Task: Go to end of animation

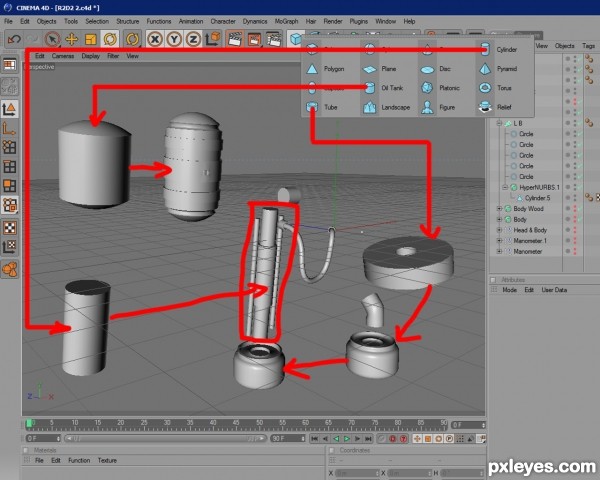Action: (368, 439)
